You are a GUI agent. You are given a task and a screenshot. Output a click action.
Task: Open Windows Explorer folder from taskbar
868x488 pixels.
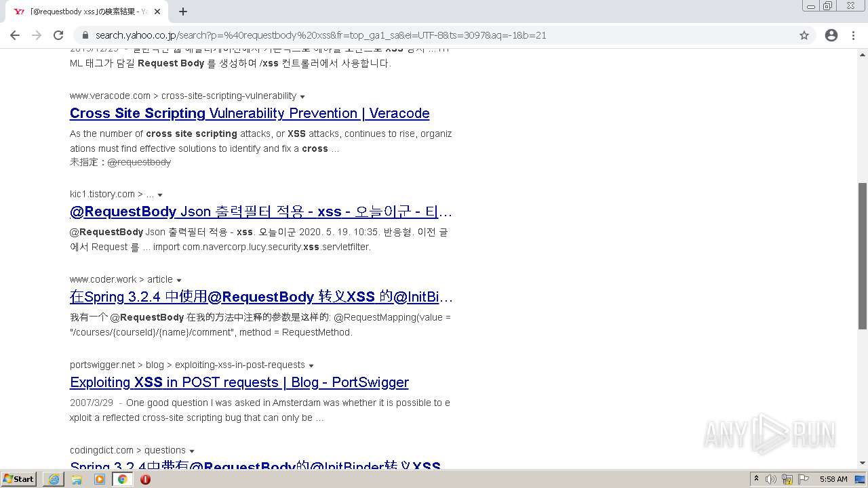(77, 479)
